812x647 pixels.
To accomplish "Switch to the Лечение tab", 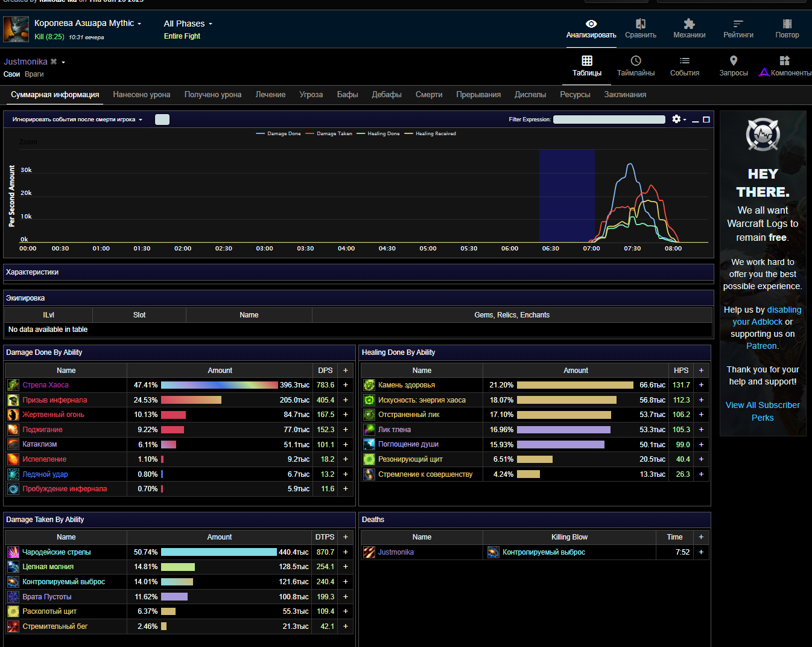I will (x=270, y=95).
